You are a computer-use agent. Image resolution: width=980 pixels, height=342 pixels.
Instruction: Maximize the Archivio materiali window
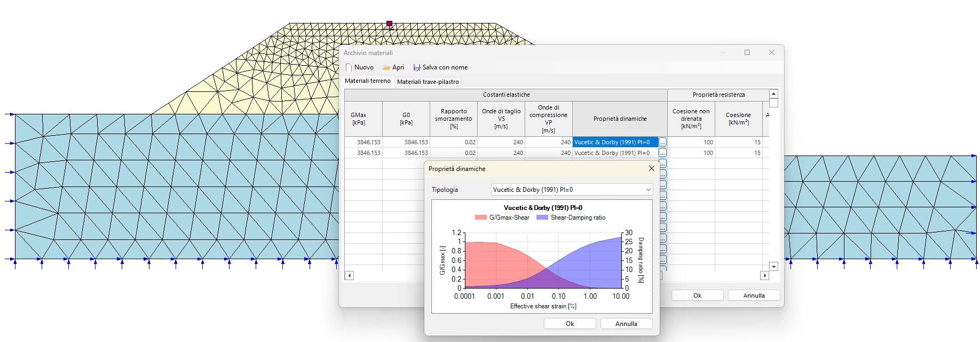[x=747, y=52]
